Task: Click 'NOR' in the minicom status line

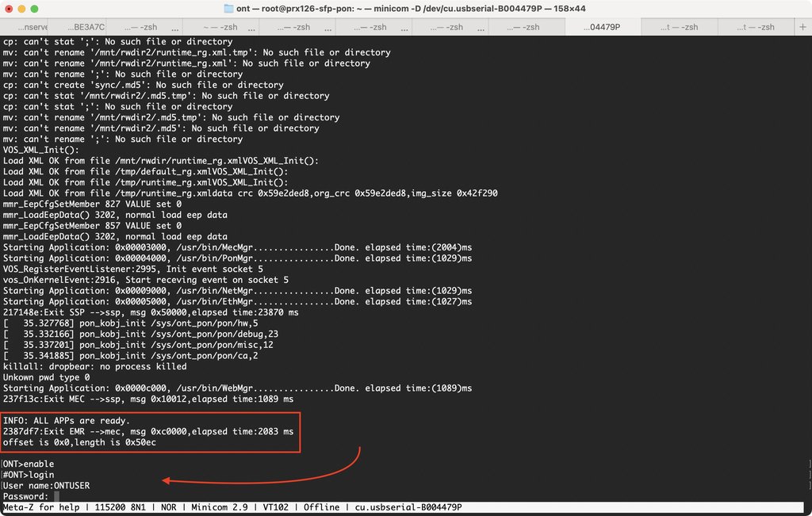Action: click(x=168, y=507)
